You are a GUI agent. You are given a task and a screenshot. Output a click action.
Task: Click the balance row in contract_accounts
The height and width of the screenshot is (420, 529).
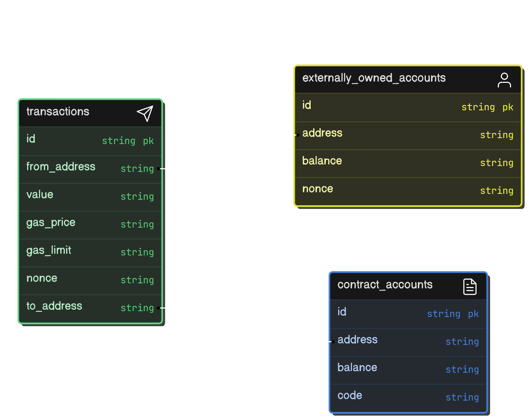point(408,368)
